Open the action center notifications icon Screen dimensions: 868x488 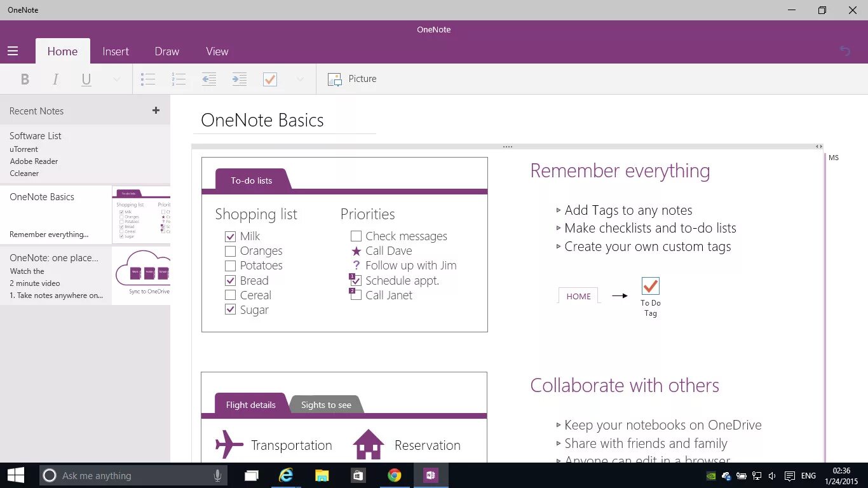(789, 476)
